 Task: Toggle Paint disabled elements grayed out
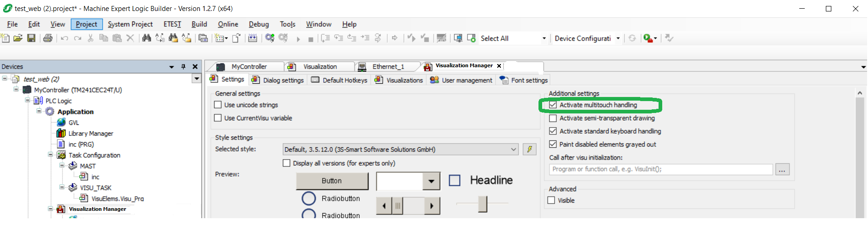(x=553, y=144)
